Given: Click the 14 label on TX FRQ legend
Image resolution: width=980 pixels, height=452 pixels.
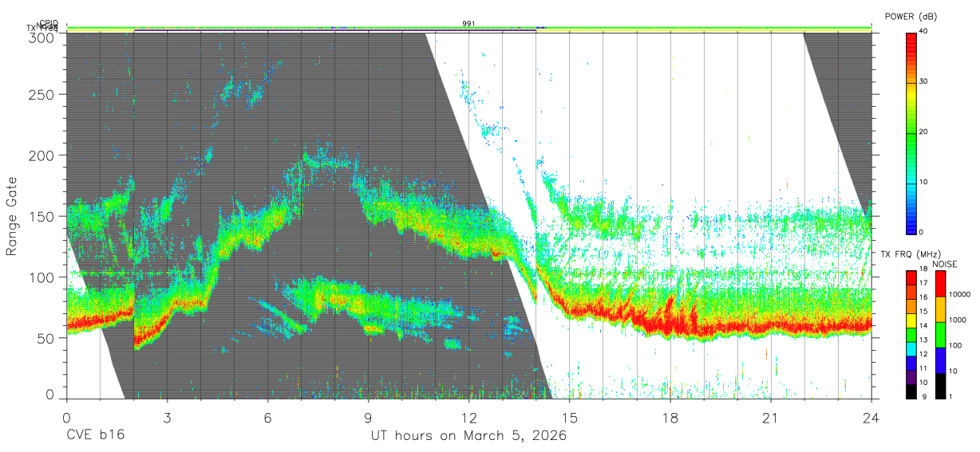Looking at the screenshot, I should coord(924,325).
